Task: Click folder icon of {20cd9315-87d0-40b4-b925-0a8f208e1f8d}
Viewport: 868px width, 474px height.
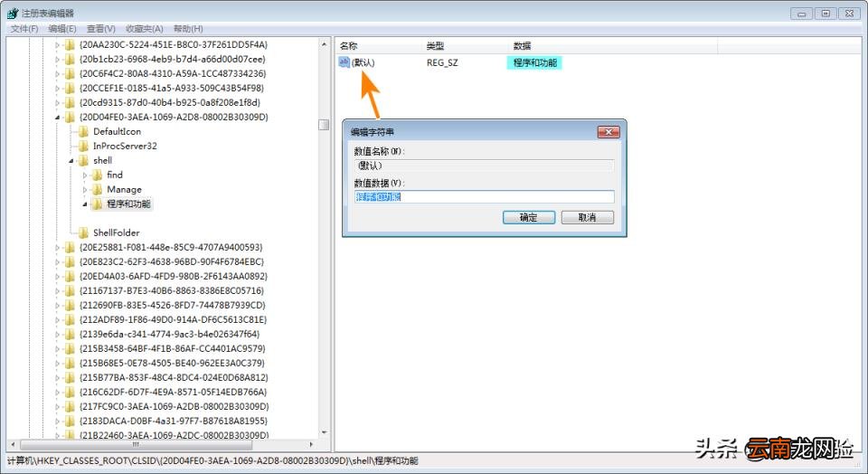Action: pyautogui.click(x=70, y=102)
